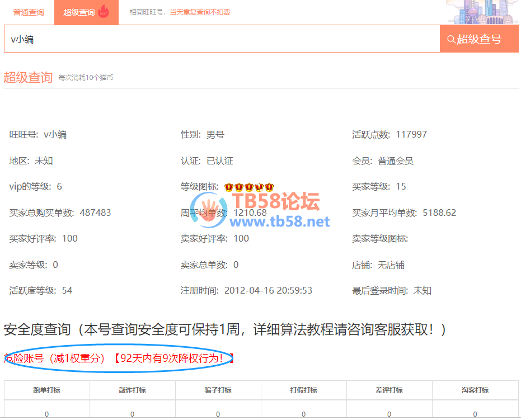Click the 跑单打标 column header
Image resolution: width=521 pixels, height=420 pixels.
[46, 390]
